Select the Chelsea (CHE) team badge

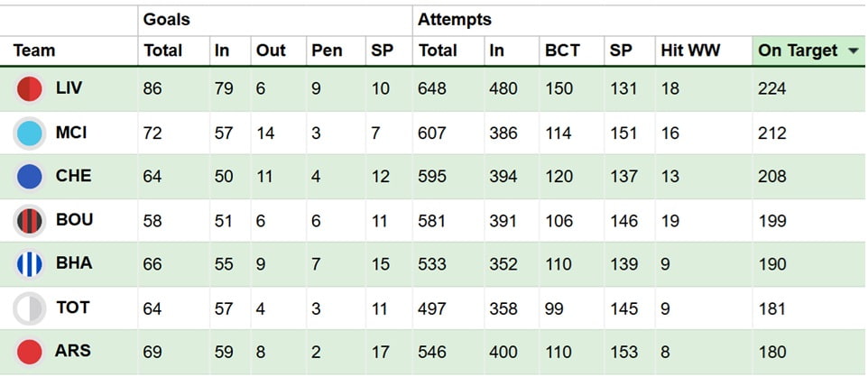click(x=30, y=177)
